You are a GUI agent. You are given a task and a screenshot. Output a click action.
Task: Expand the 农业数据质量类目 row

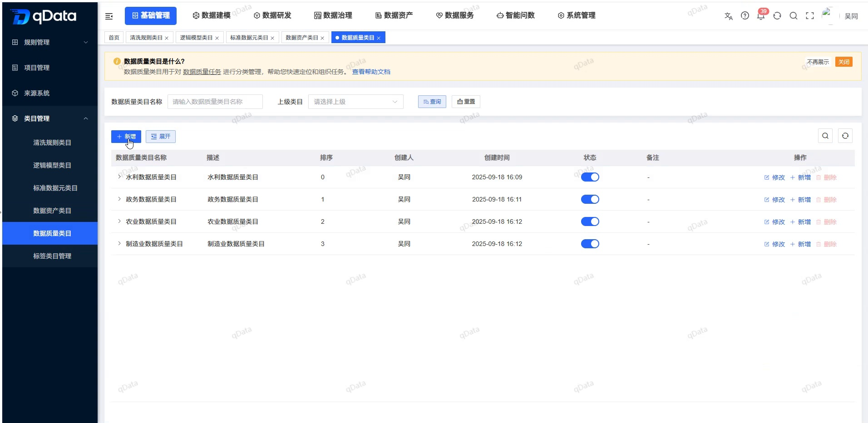(x=119, y=221)
